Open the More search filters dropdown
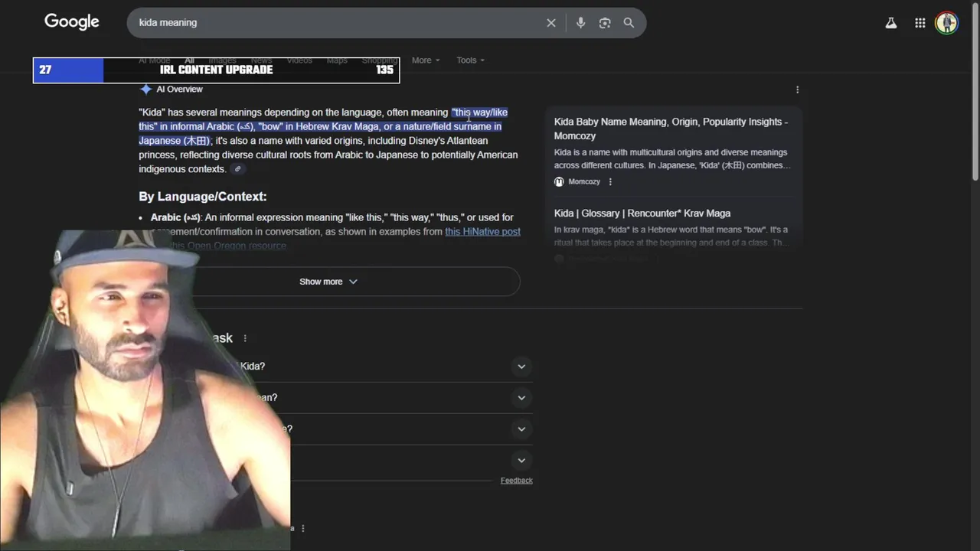The image size is (980, 551). tap(426, 60)
